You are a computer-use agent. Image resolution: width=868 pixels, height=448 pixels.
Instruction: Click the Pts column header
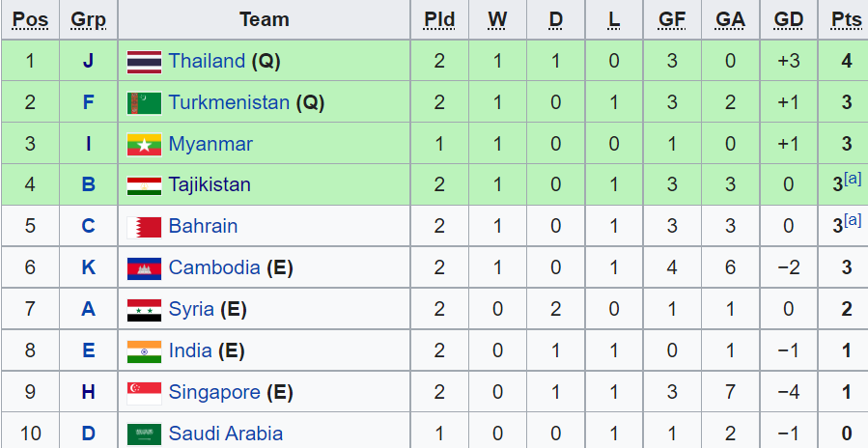(x=846, y=19)
